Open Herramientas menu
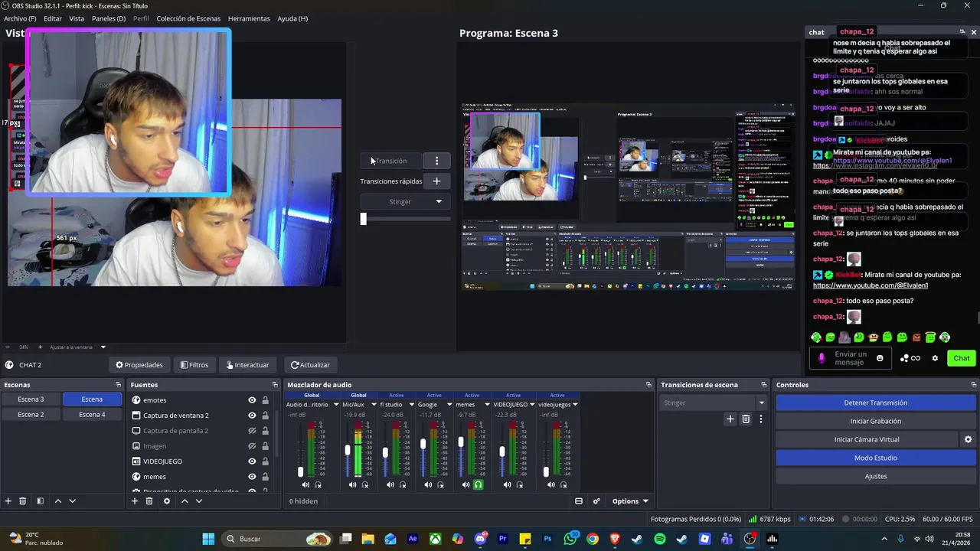This screenshot has height=551, width=980. coord(249,18)
